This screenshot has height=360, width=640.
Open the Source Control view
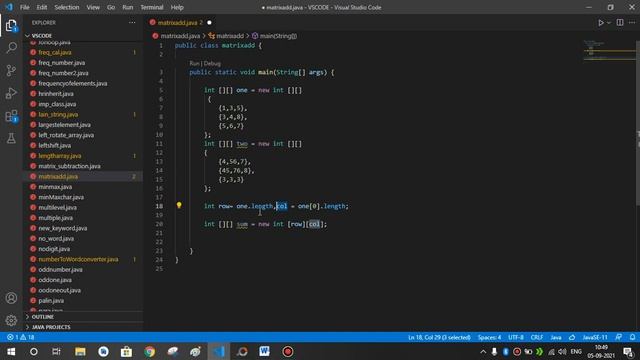11,70
